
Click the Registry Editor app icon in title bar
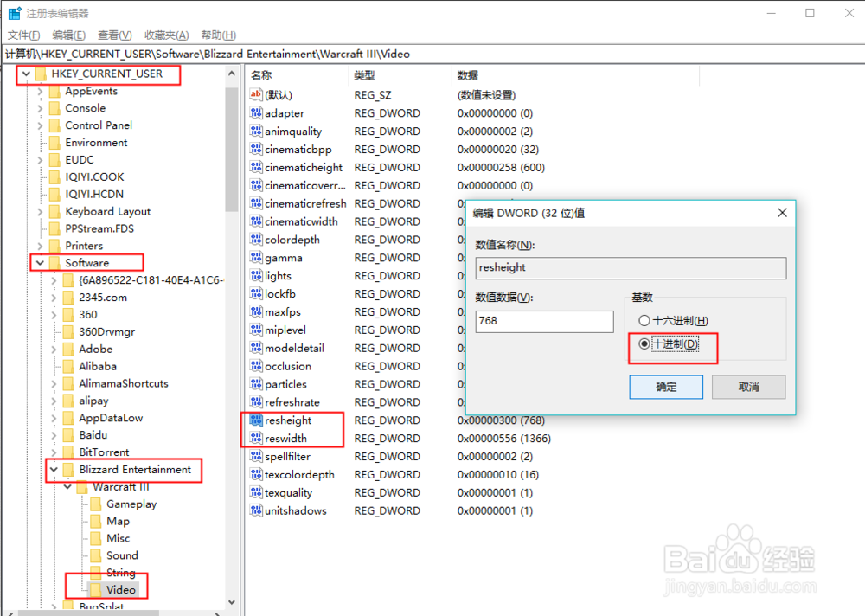pyautogui.click(x=15, y=13)
